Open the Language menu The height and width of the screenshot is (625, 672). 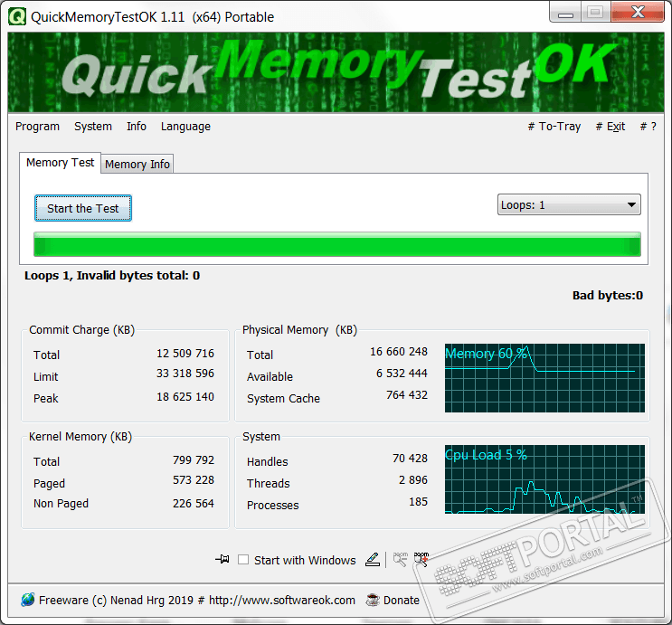pos(185,127)
